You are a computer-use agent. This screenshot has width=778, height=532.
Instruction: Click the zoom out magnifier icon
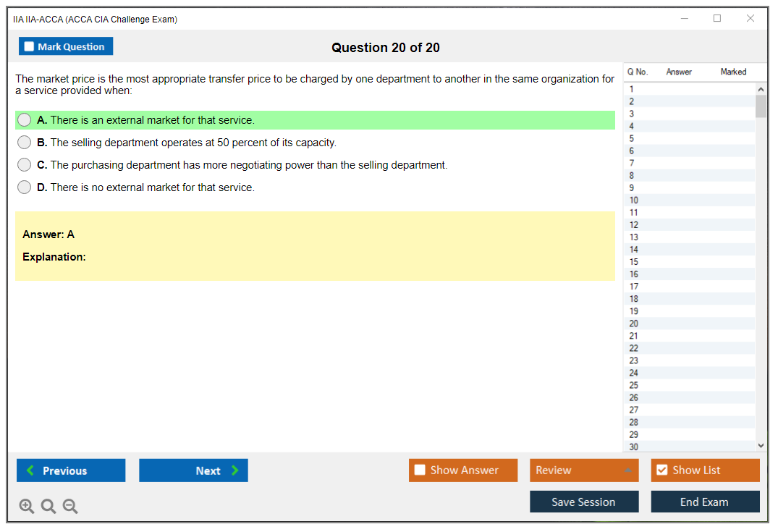(x=70, y=507)
